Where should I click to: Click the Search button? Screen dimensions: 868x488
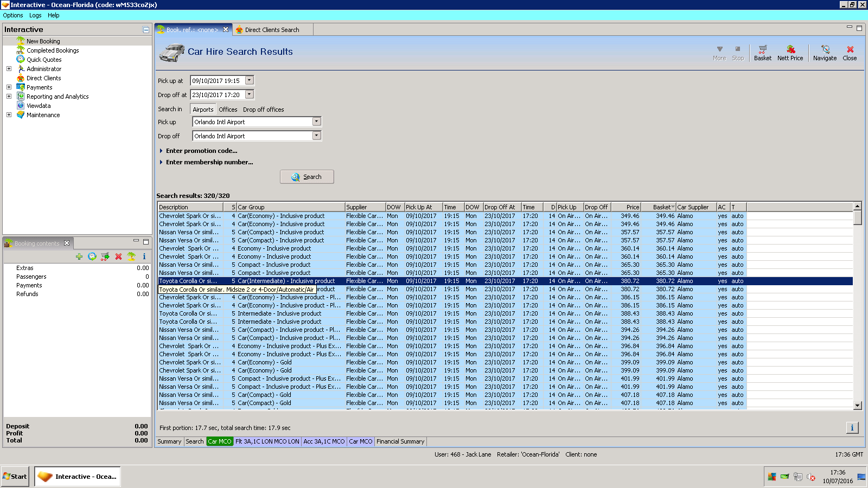click(307, 177)
